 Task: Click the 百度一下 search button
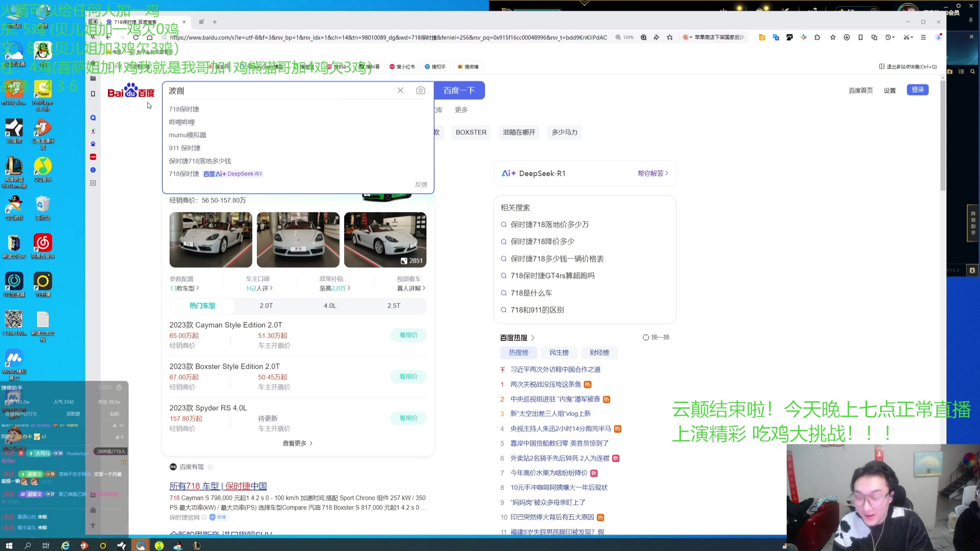pos(459,90)
